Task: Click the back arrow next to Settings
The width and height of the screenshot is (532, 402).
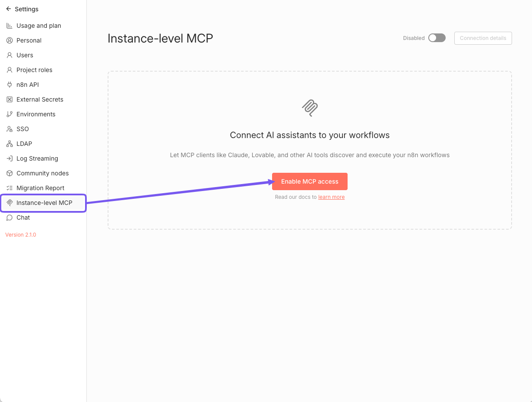Action: (x=8, y=9)
